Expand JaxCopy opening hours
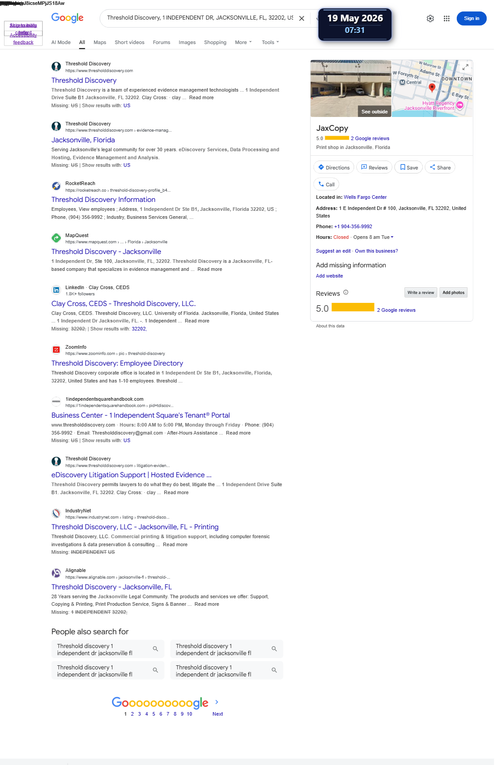The width and height of the screenshot is (500, 765). tap(392, 237)
